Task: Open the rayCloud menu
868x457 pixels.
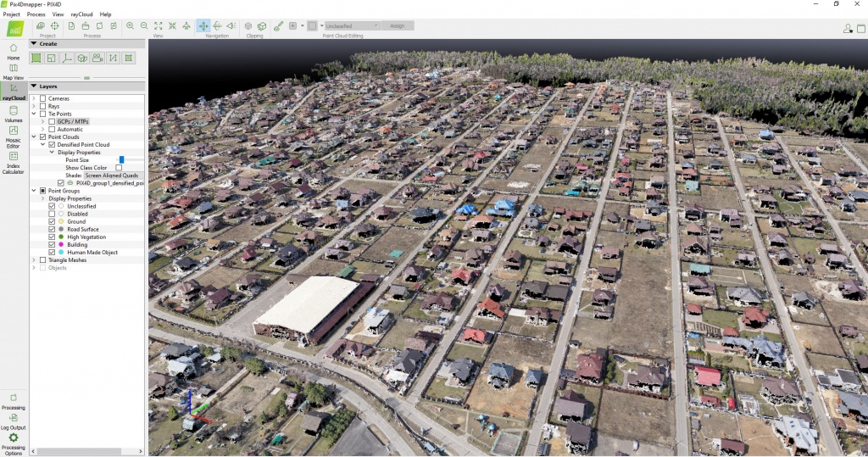Action: pyautogui.click(x=81, y=14)
